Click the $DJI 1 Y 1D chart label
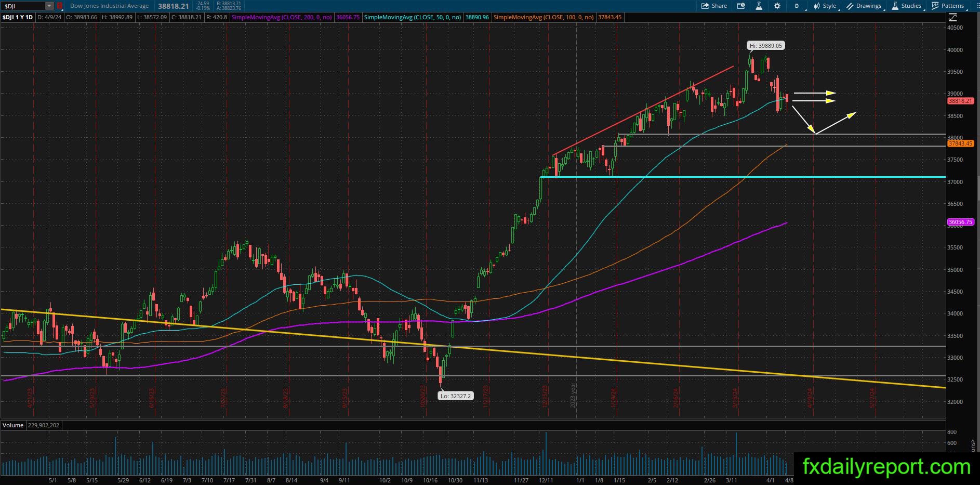This screenshot has width=980, height=485. [x=18, y=17]
